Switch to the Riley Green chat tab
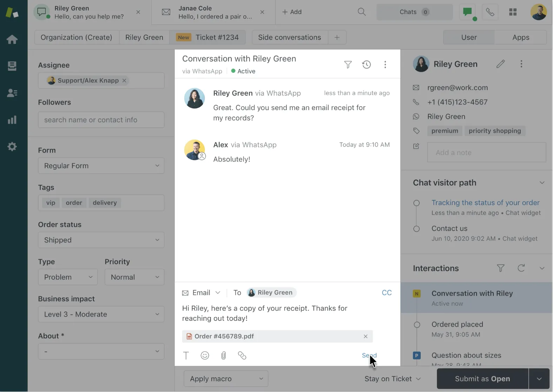Viewport: 553px width, 392px height. [89, 12]
